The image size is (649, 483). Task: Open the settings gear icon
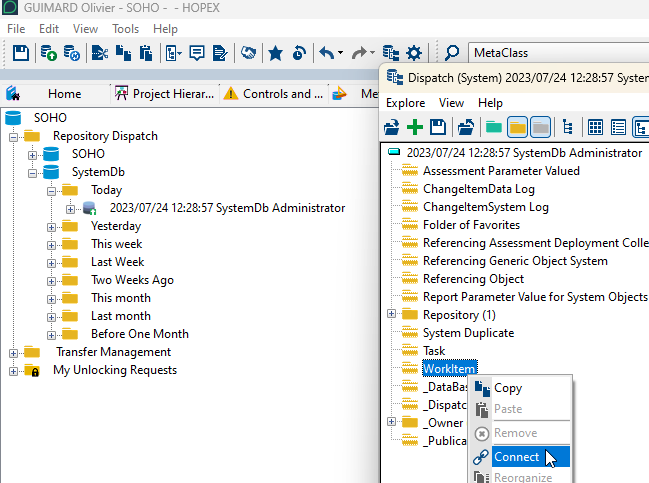(414, 53)
